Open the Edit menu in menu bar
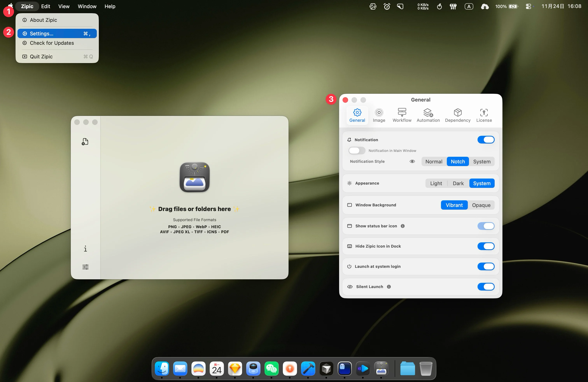The height and width of the screenshot is (382, 588). click(45, 6)
